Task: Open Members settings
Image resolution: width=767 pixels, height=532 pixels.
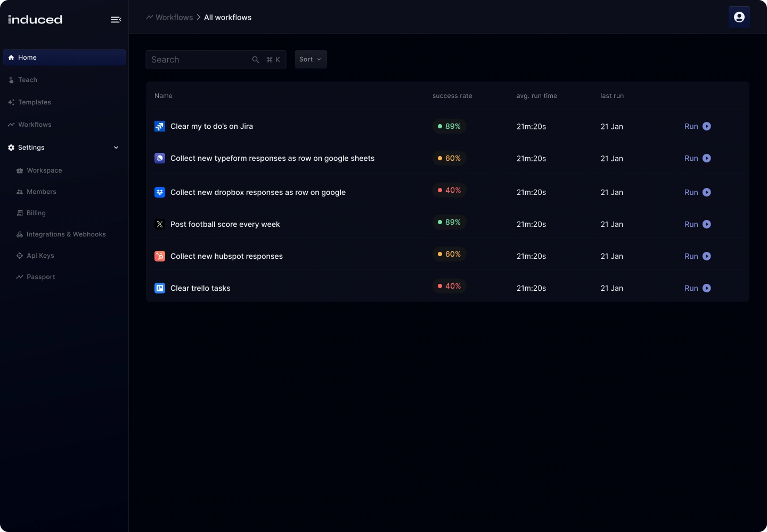Action: tap(41, 192)
